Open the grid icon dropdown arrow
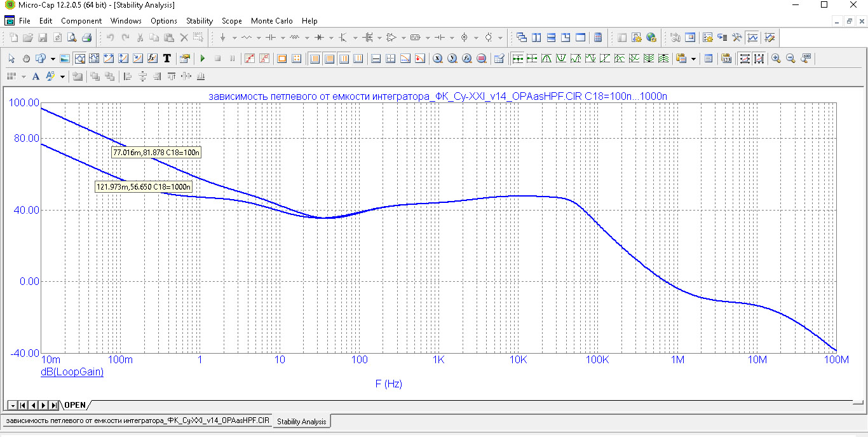 pos(24,76)
